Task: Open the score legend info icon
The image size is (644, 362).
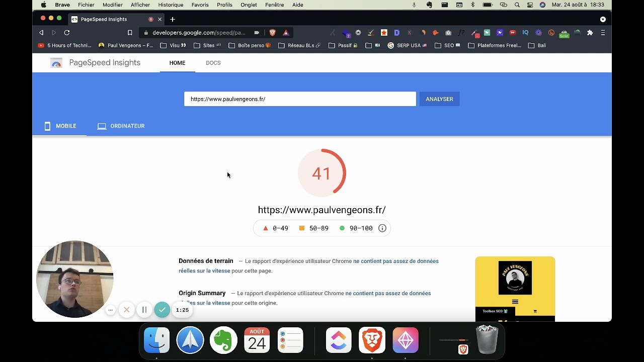Action: [382, 228]
